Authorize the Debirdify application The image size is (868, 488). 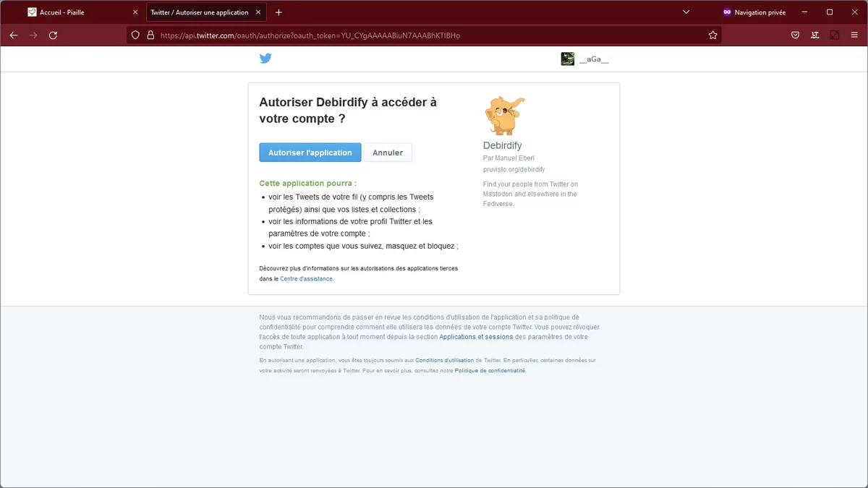click(310, 153)
